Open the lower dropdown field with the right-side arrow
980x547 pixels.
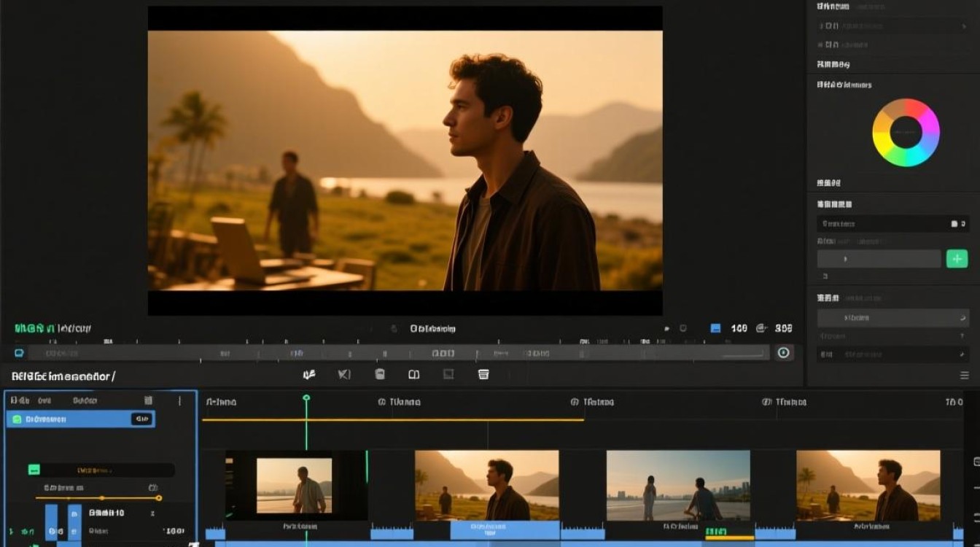pos(892,318)
